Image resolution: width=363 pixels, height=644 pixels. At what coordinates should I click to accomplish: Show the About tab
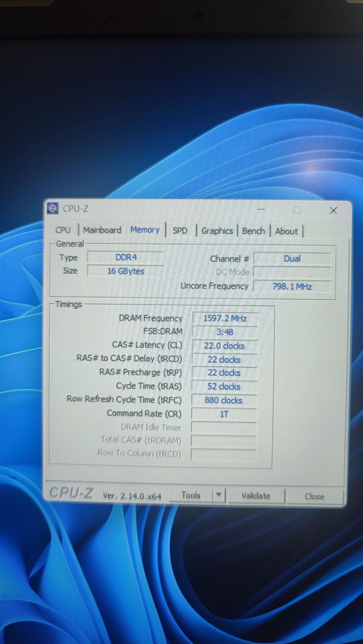[286, 231]
